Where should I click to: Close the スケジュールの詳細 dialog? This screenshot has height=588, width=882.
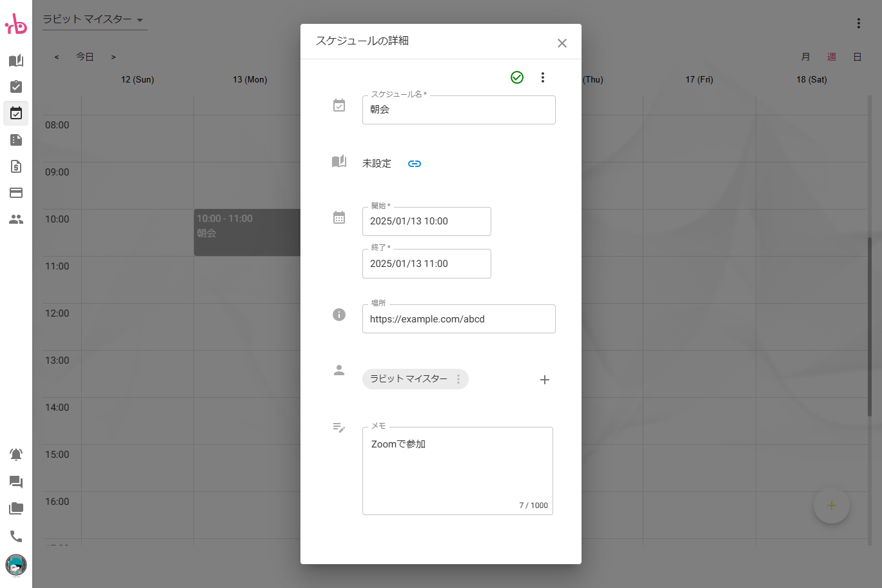pos(562,43)
